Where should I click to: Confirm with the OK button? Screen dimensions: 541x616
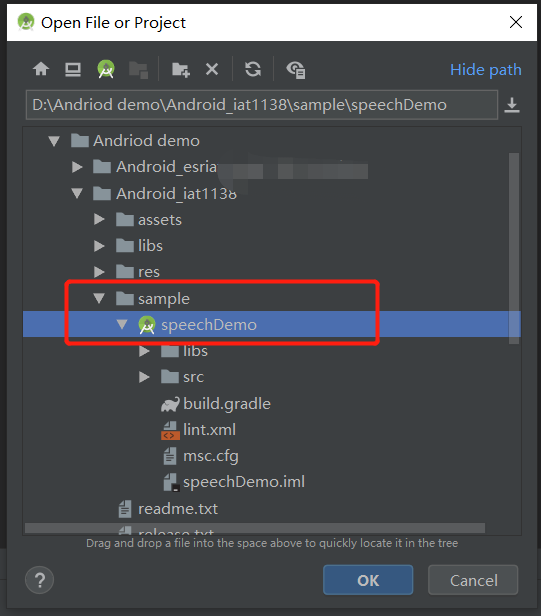click(x=368, y=580)
